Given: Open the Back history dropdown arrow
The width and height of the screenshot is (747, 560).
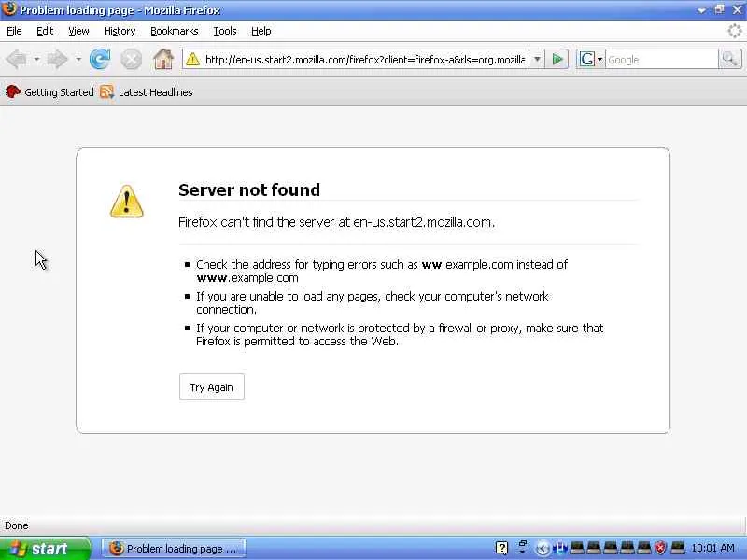Looking at the screenshot, I should (36, 60).
